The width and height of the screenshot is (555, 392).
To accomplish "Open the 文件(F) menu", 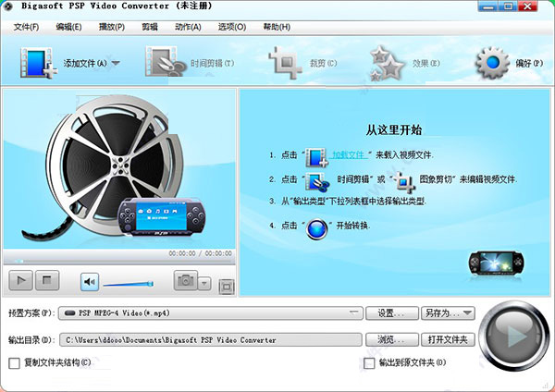I will pyautogui.click(x=26, y=27).
